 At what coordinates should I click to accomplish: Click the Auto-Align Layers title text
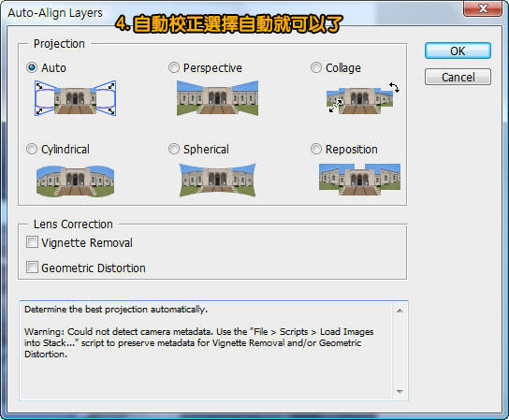pyautogui.click(x=55, y=13)
